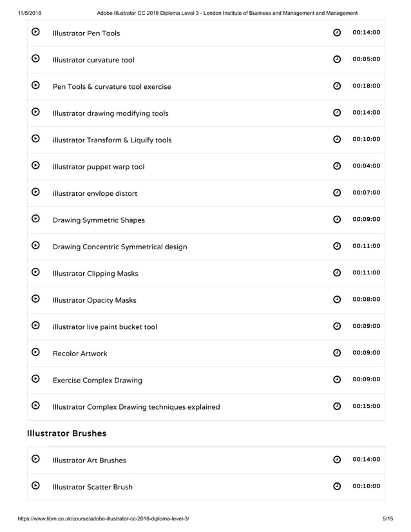Click play icon for illustrator puppet warp tool
The width and height of the screenshot is (411, 532).
(36, 166)
